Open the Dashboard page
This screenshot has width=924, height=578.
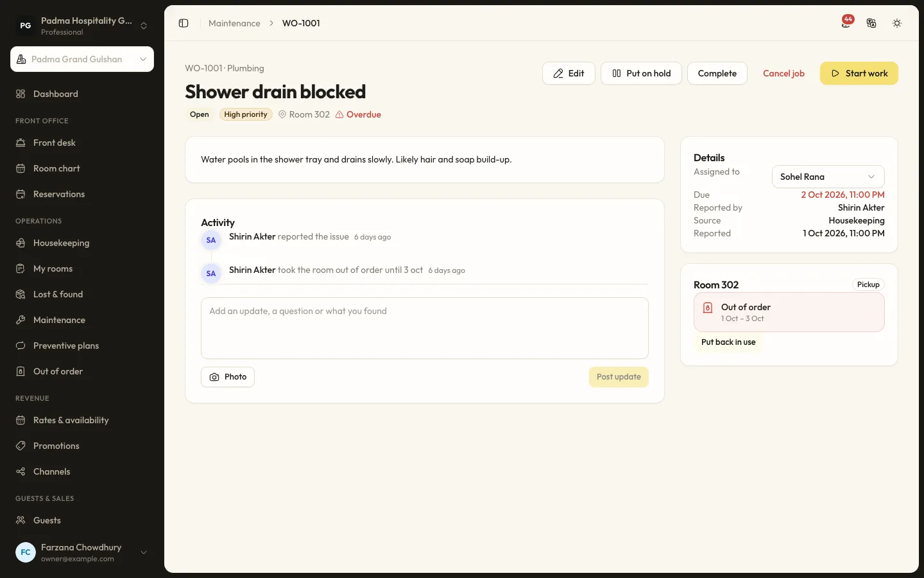click(x=82, y=94)
